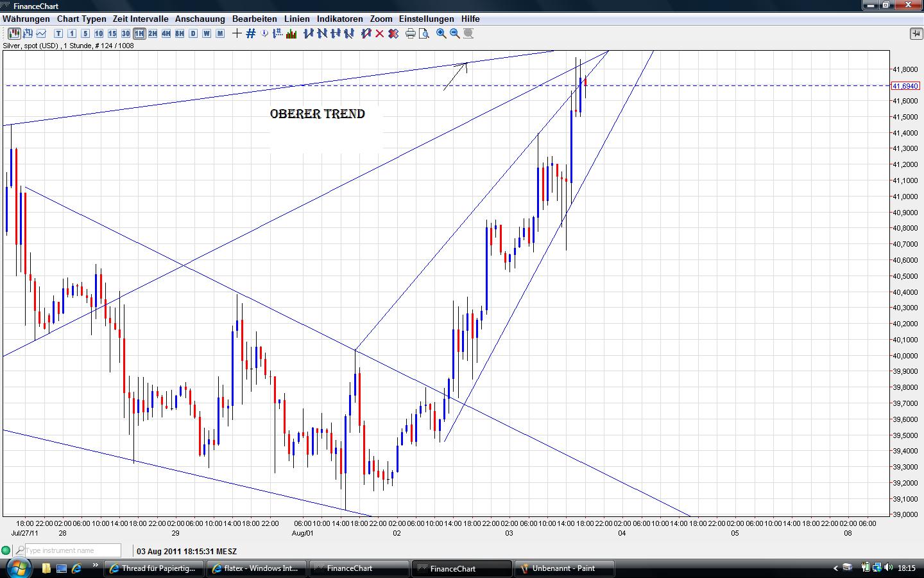Select the falling trend line tool
This screenshot has width=924, height=578.
click(322, 33)
